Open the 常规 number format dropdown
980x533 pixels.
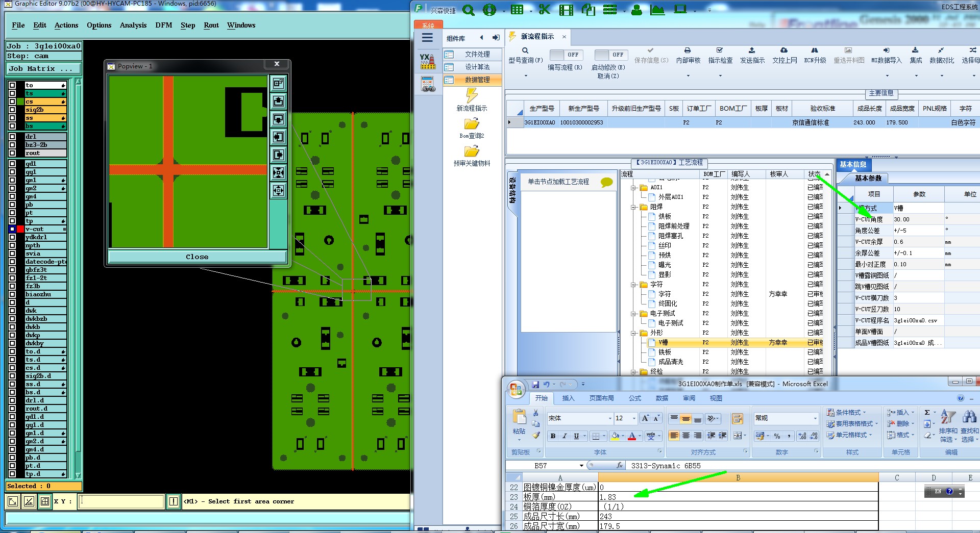tap(815, 418)
